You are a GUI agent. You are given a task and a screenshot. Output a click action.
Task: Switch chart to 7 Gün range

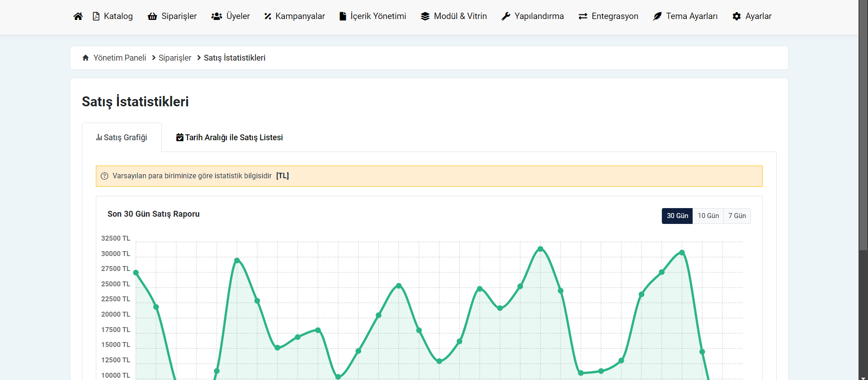(x=737, y=216)
